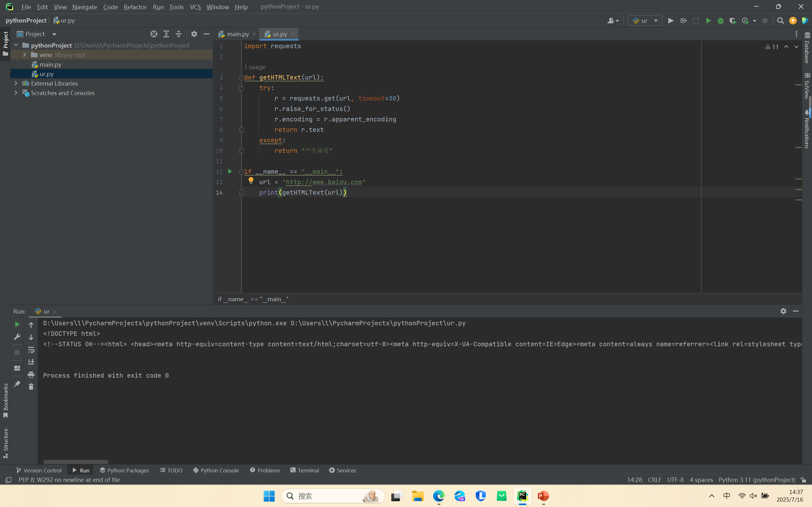The image size is (812, 507).
Task: Open Project panel settings gear
Action: pyautogui.click(x=194, y=34)
